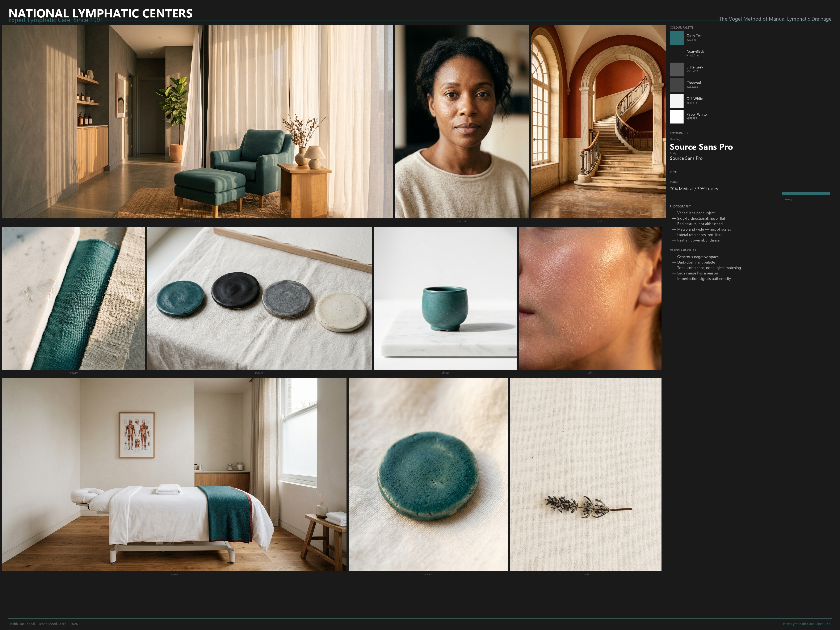The width and height of the screenshot is (840, 630).
Task: Click the '#444444' hex code
Action: (692, 87)
